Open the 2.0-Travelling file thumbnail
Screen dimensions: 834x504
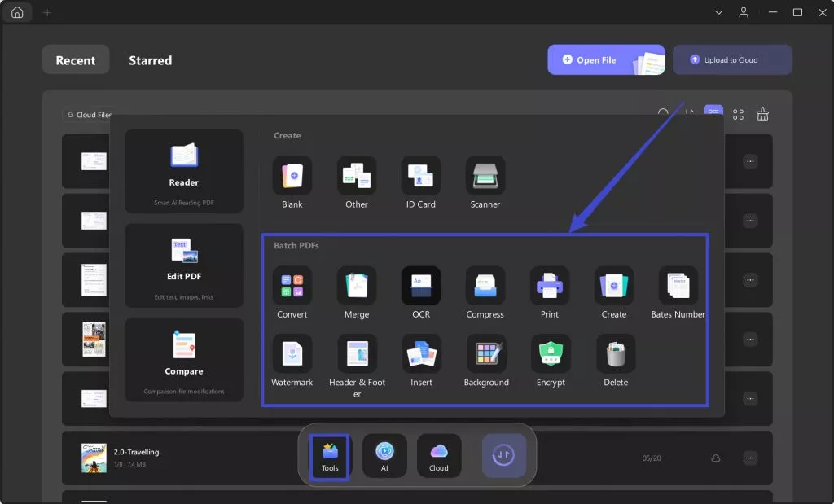tap(94, 458)
